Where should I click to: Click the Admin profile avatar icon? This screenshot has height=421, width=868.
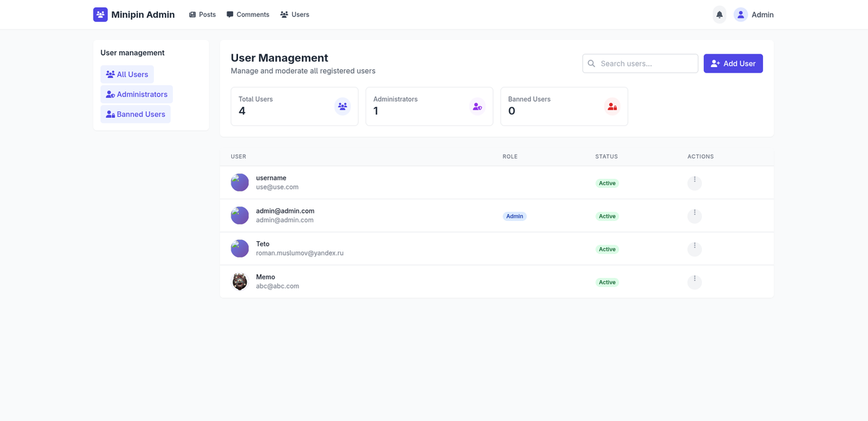click(741, 14)
